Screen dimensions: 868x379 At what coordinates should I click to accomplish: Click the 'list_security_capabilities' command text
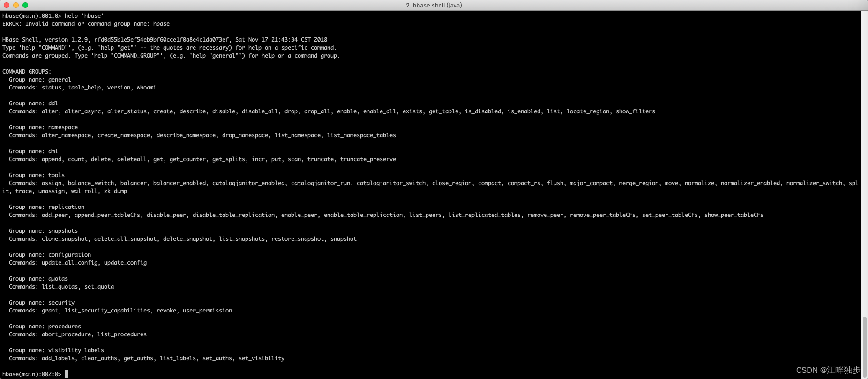(107, 311)
